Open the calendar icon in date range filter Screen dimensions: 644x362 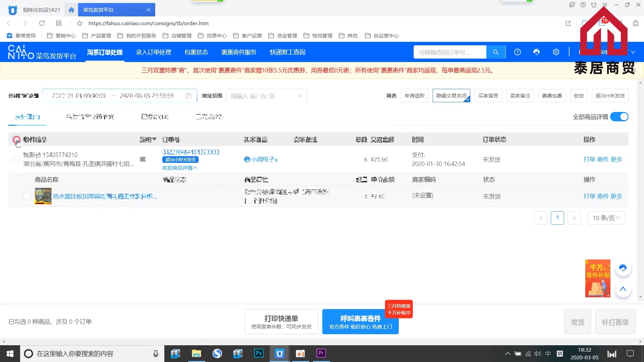189,95
